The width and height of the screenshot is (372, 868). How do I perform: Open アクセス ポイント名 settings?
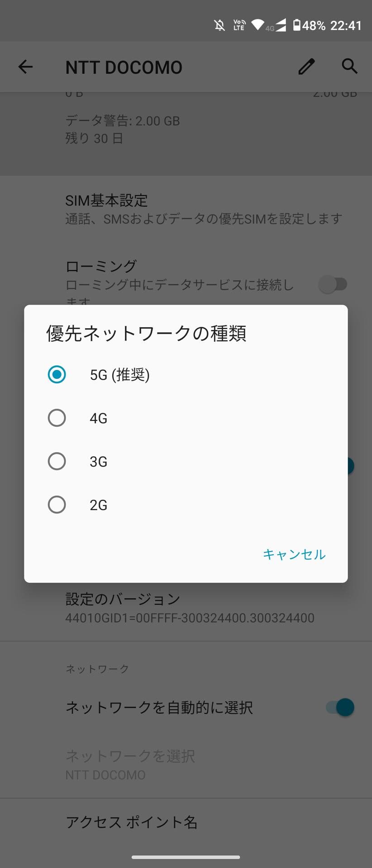131,822
